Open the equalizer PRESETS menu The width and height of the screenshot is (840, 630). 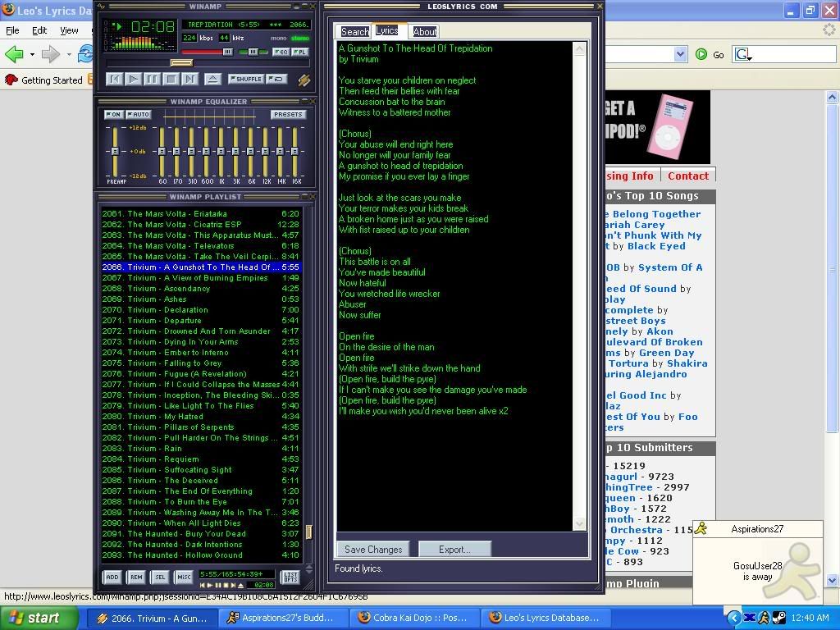pos(288,115)
